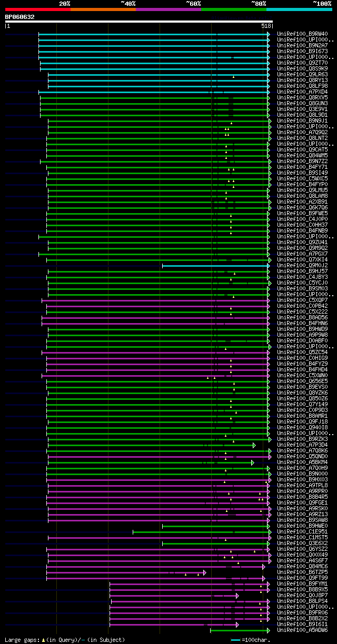Screen dimensions: 337x644
Task: Select the UniRef100_C4JBY3 label
Action: 302,277
